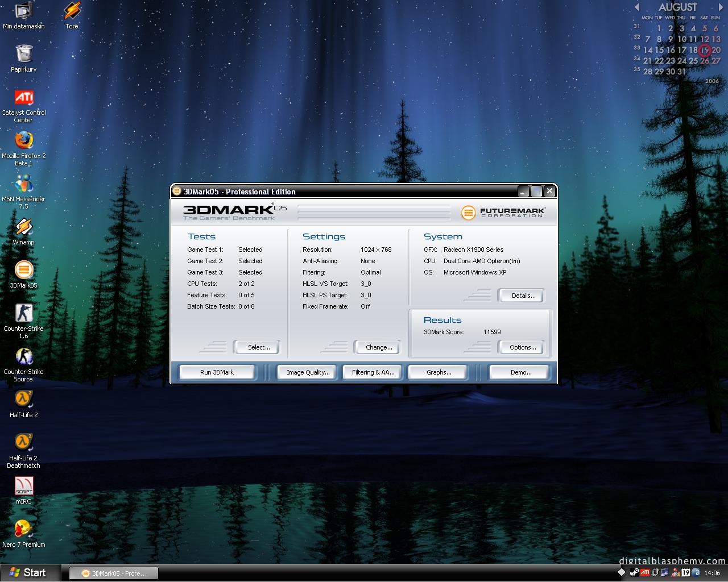Click 3DMark05 taskbar button
Screen dimensions: 728x582
[x=114, y=573]
